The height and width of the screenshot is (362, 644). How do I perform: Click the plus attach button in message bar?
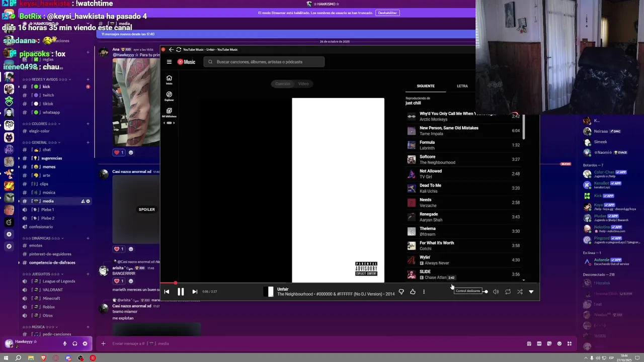pyautogui.click(x=103, y=343)
